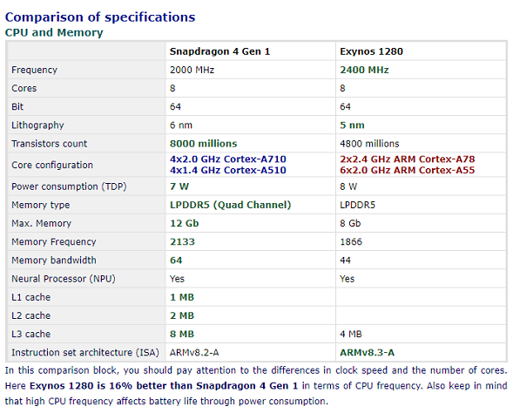Select the Exynos 1280 column header
This screenshot has width=513, height=420.
click(x=371, y=51)
